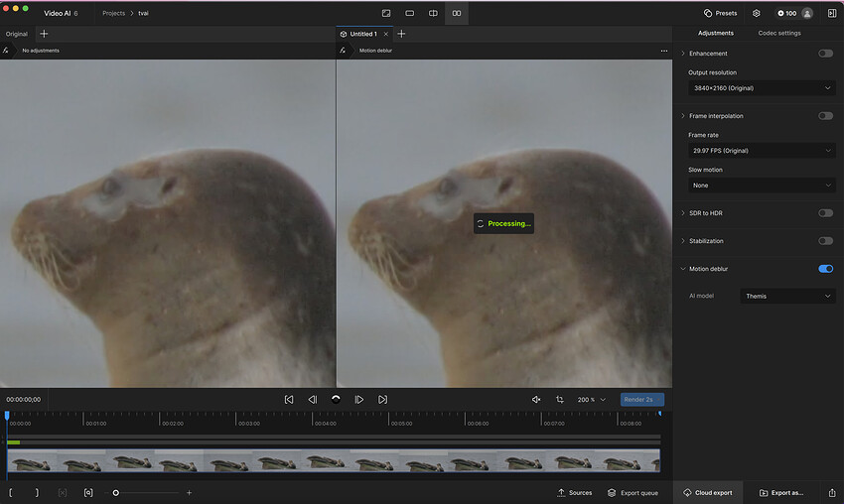Jump to the first frame of the clip
844x504 pixels.
click(x=289, y=399)
